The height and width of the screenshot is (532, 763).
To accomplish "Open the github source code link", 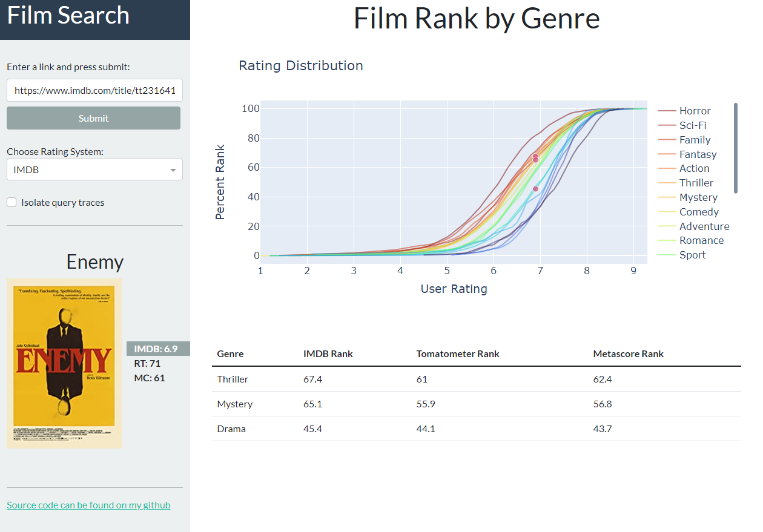I will (x=88, y=505).
